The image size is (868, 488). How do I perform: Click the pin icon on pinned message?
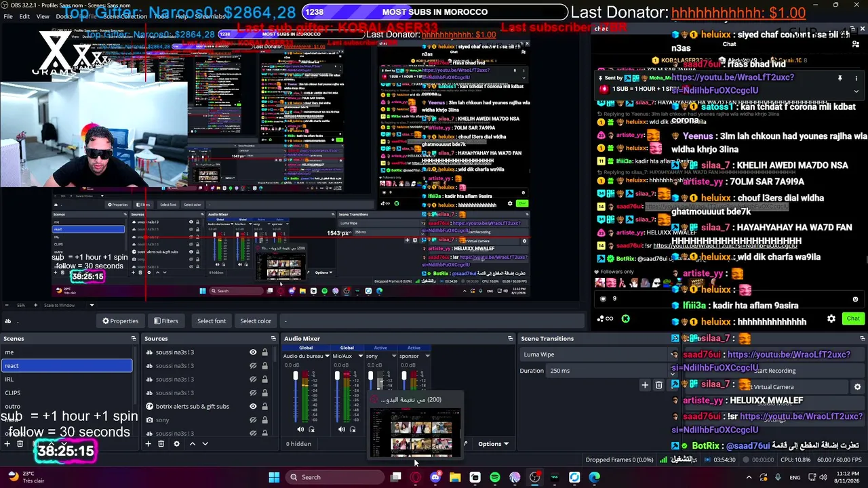click(840, 79)
